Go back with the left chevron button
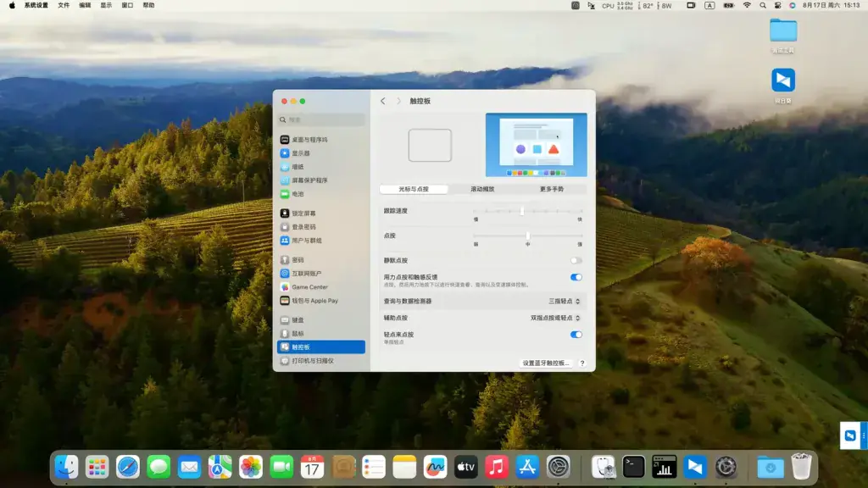 coord(383,102)
